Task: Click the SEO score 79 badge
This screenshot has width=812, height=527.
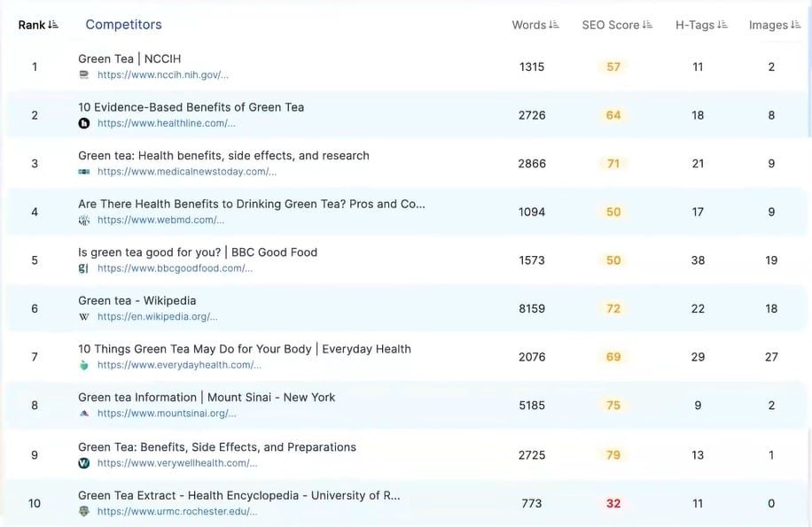Action: tap(613, 455)
